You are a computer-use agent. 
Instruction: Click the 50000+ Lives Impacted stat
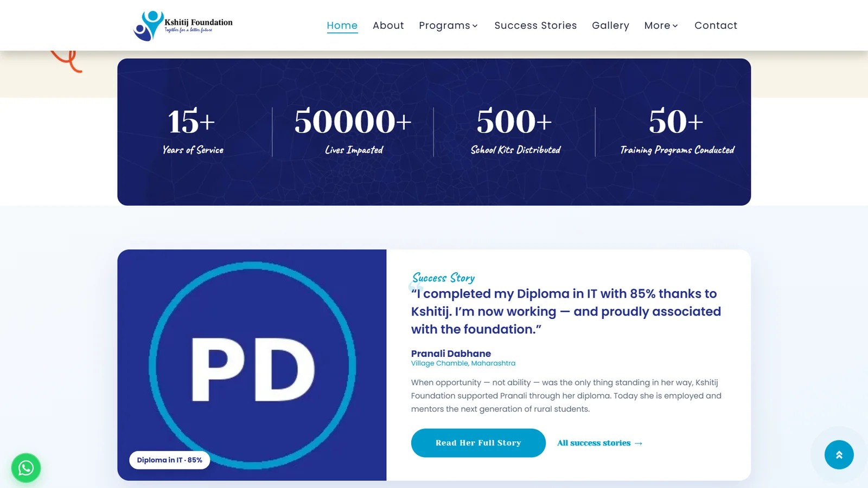[353, 131]
